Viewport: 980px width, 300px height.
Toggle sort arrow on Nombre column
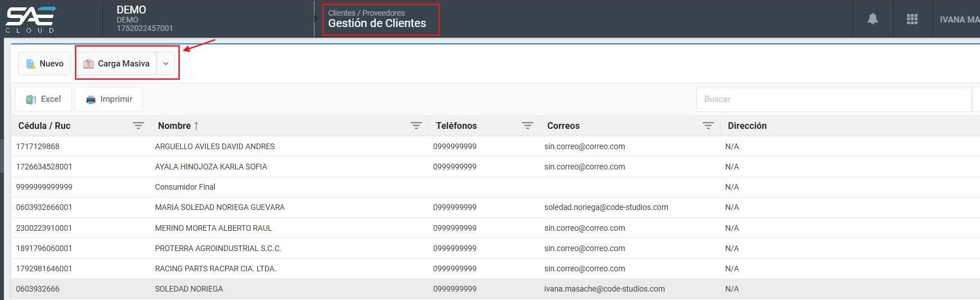196,126
